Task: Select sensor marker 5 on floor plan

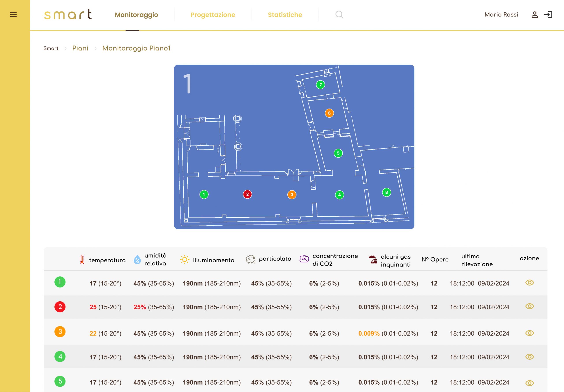Action: point(338,153)
